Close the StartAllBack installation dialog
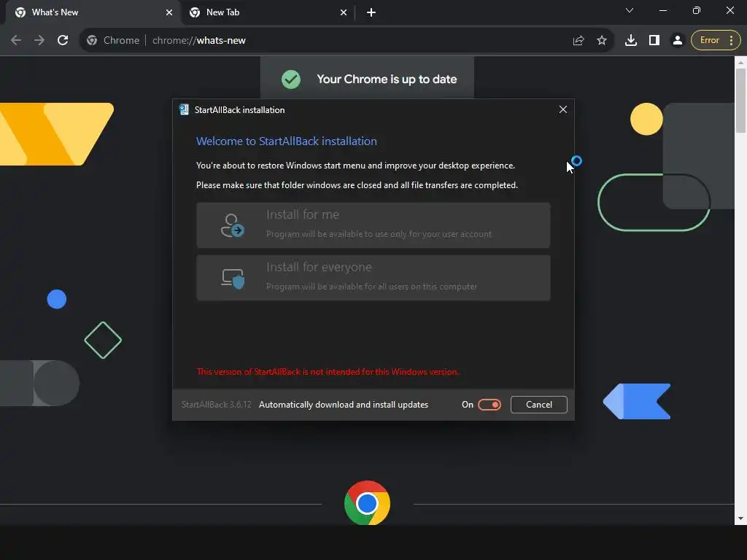Viewport: 747px width, 560px height. [x=562, y=109]
